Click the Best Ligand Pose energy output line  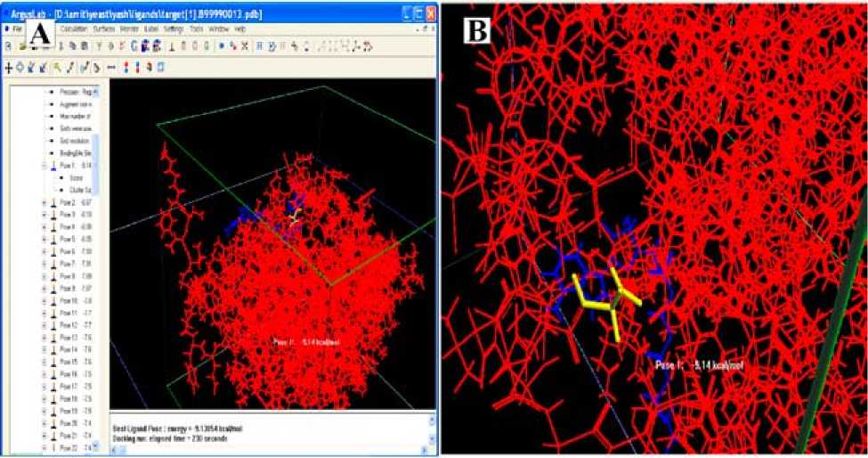(178, 429)
